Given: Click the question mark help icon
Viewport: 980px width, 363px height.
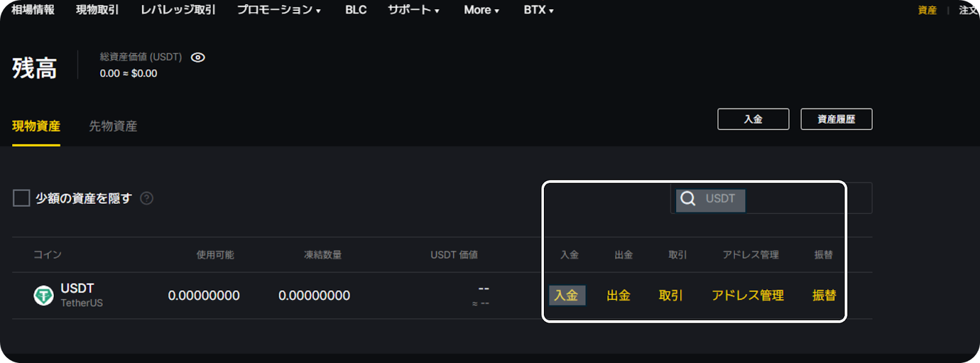Looking at the screenshot, I should tap(146, 198).
